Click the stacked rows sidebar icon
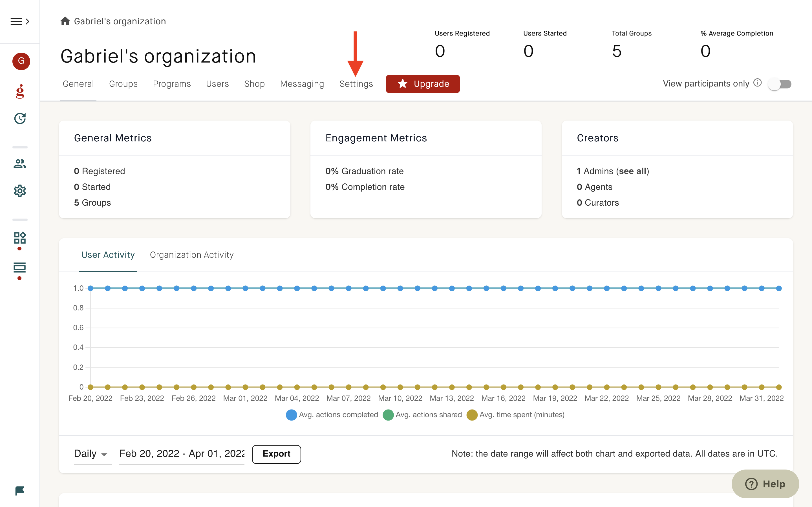This screenshot has width=812, height=507. (19, 267)
